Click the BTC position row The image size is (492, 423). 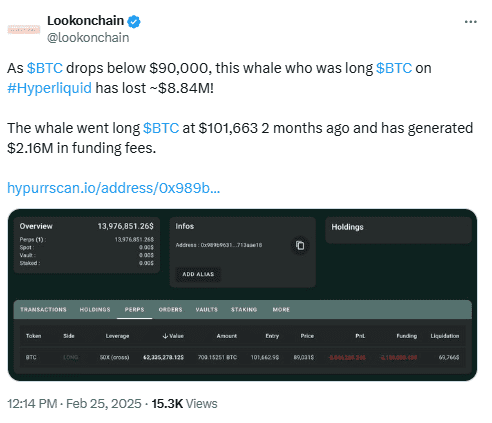coord(242,357)
